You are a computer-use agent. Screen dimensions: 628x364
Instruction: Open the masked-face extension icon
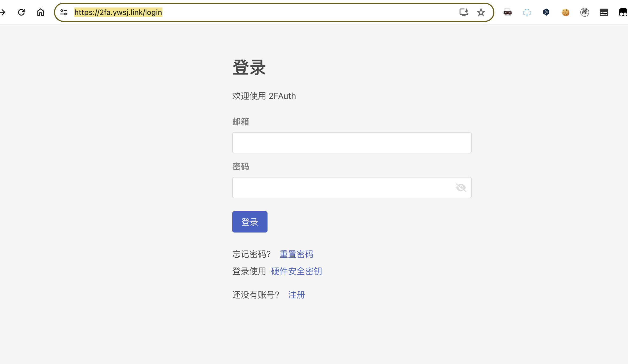(x=507, y=12)
